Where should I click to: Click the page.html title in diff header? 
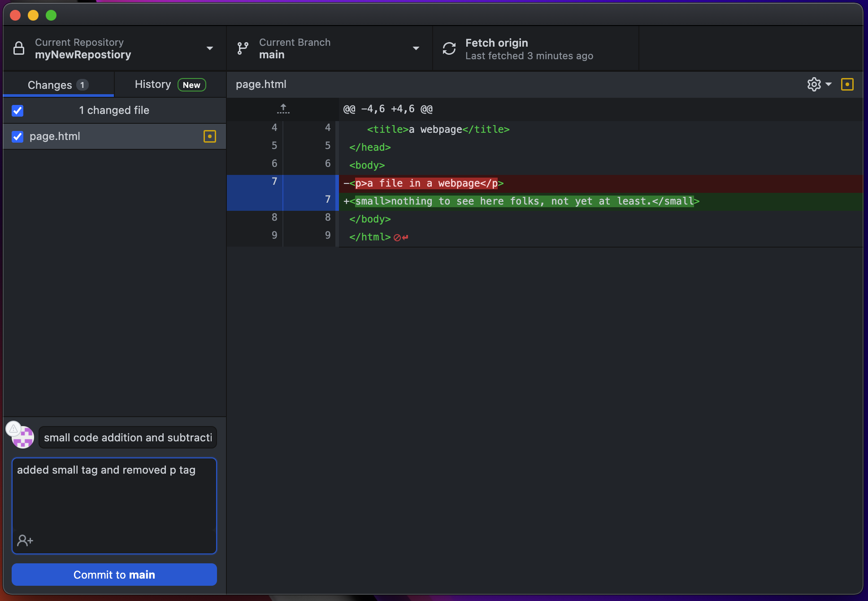click(x=261, y=84)
